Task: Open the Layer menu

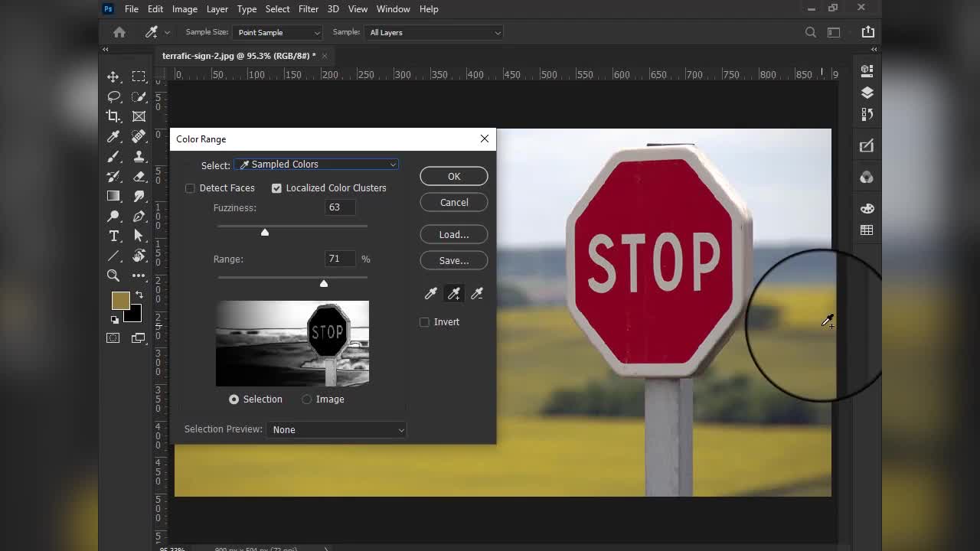Action: [217, 9]
